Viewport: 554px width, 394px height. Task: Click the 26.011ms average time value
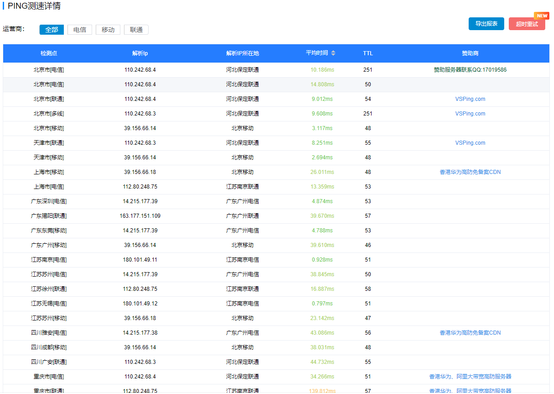point(322,172)
